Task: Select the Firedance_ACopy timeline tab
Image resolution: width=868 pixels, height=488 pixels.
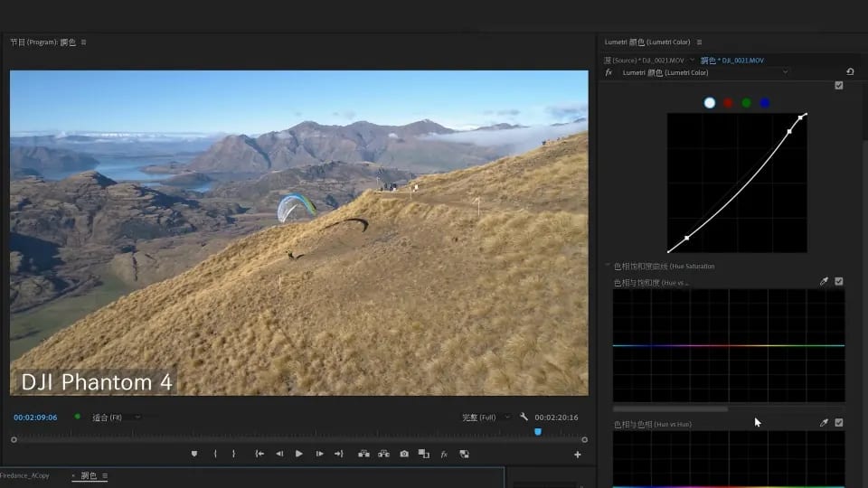Action: click(x=24, y=475)
